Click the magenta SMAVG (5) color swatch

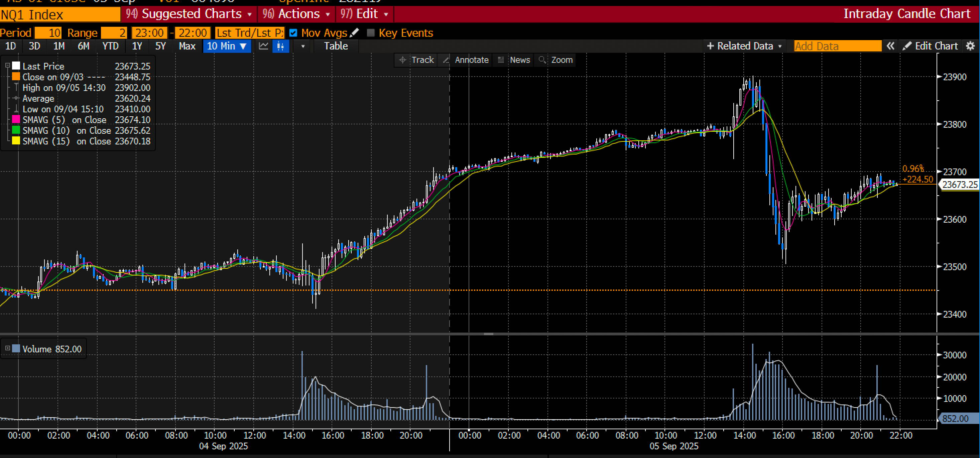click(x=16, y=119)
